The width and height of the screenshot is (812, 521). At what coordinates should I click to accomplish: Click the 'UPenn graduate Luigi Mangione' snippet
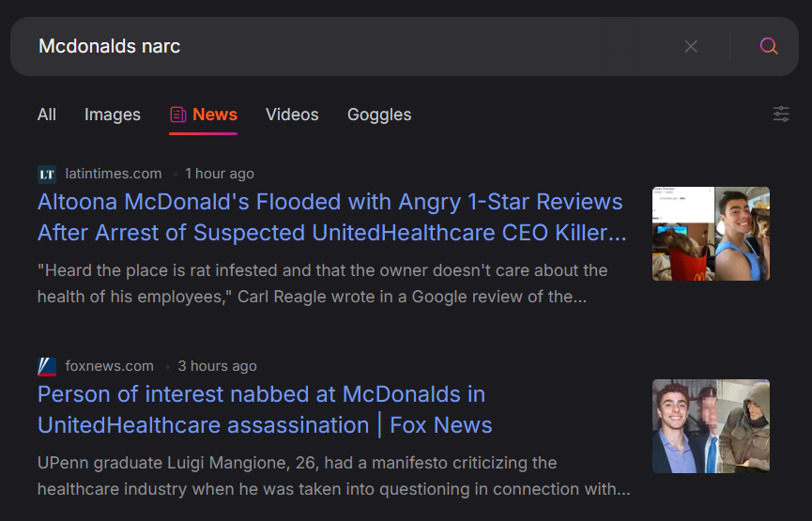pos(334,476)
